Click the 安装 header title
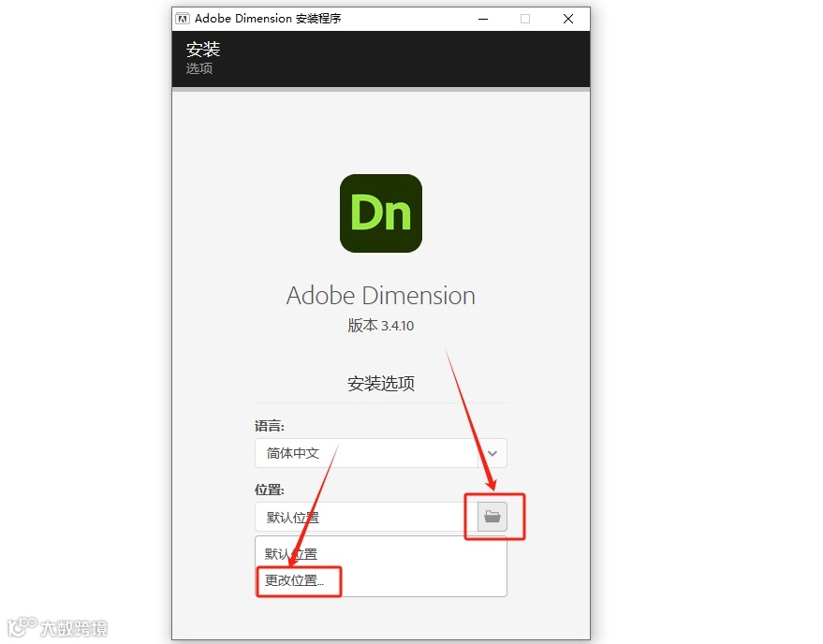The image size is (823, 644). [203, 50]
